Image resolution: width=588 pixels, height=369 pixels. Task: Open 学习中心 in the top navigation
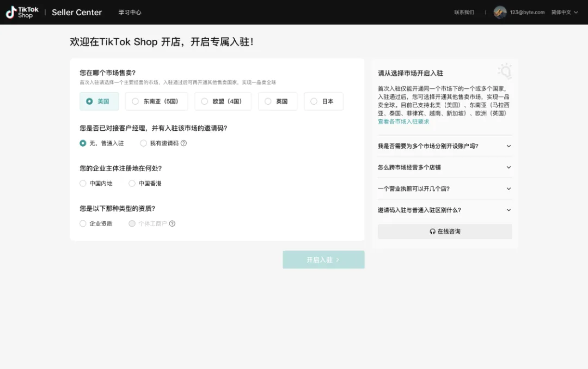click(x=130, y=13)
